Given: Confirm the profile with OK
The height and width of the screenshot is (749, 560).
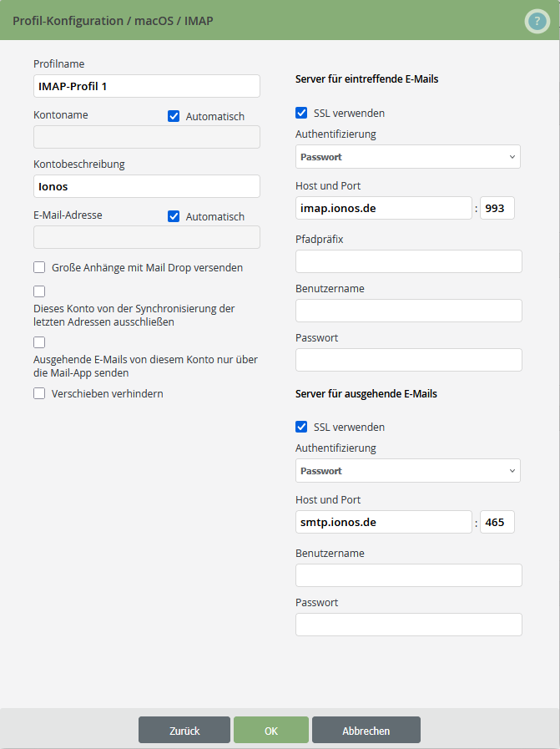Looking at the screenshot, I should (x=270, y=729).
